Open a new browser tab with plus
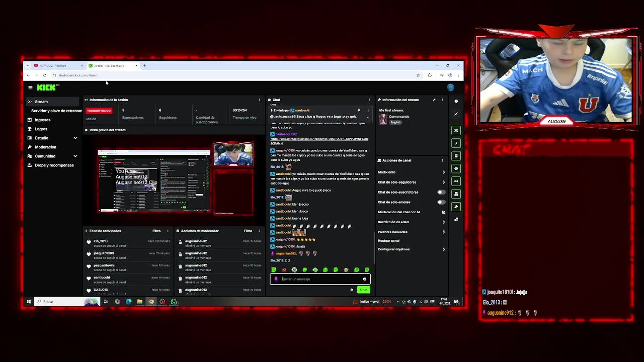The width and height of the screenshot is (644, 362). pyautogui.click(x=144, y=65)
